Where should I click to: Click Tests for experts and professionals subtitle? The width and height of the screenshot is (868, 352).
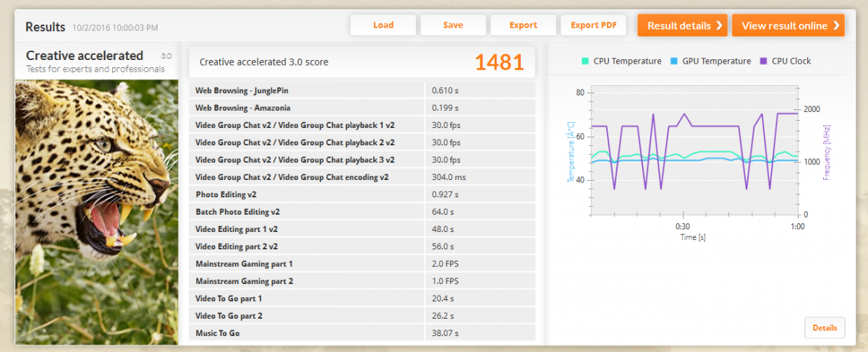[95, 69]
